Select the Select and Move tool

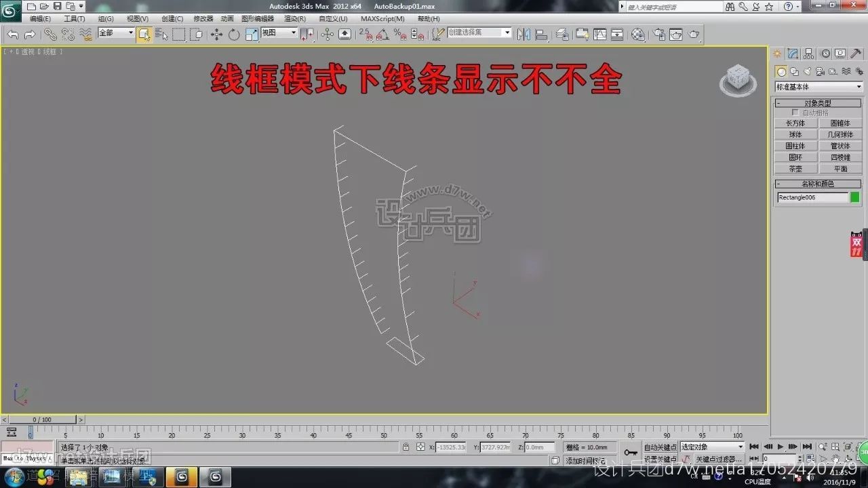(216, 34)
